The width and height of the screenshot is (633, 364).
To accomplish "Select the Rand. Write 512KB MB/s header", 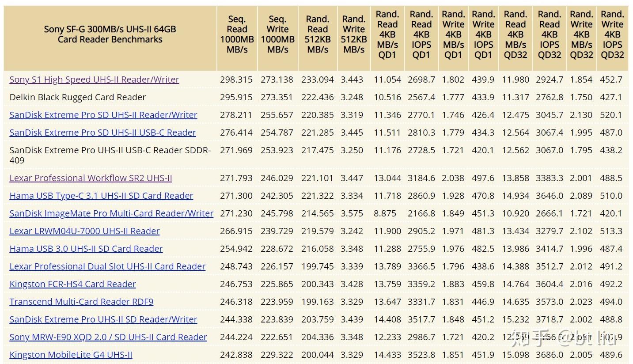I will [354, 34].
